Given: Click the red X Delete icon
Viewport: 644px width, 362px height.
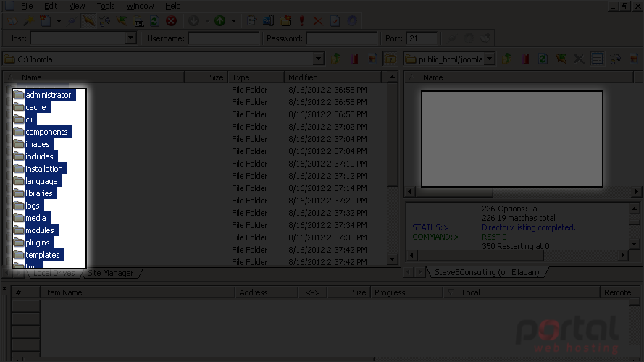Looking at the screenshot, I should click(318, 21).
